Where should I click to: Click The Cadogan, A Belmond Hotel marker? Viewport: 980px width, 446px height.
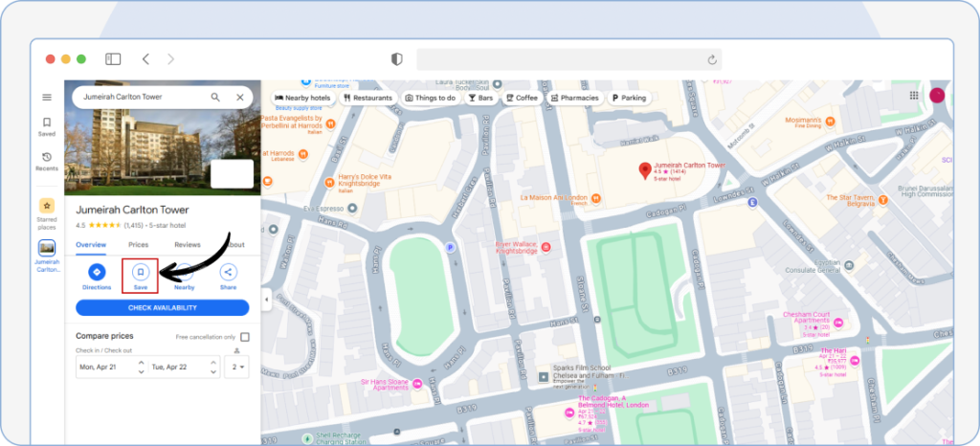pyautogui.click(x=568, y=413)
